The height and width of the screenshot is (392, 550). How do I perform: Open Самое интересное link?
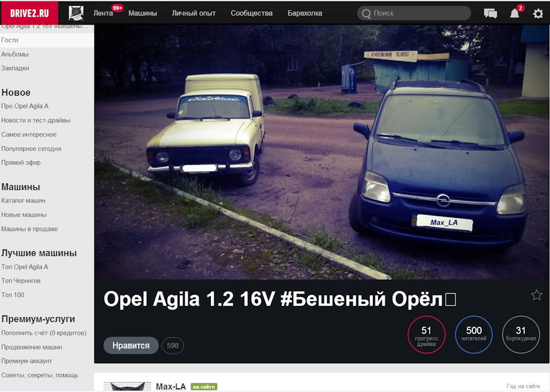pos(29,135)
